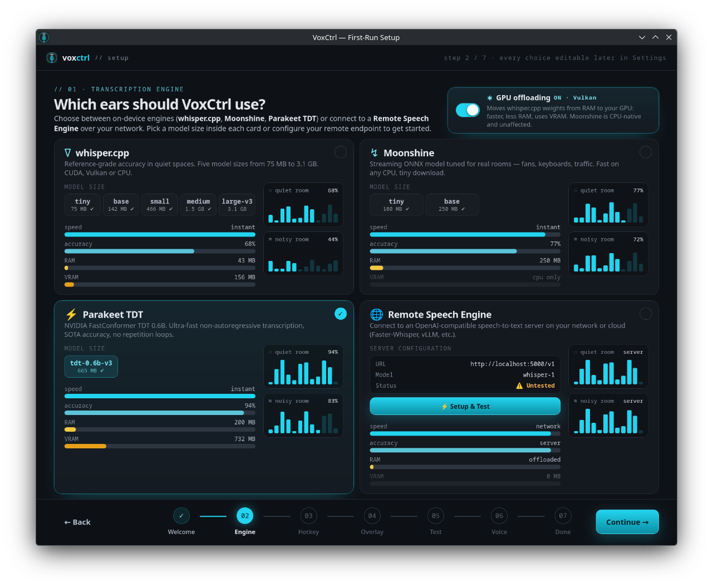
Task: Click Parakeet TDT VRAM 732 MB bar
Action: click(160, 446)
